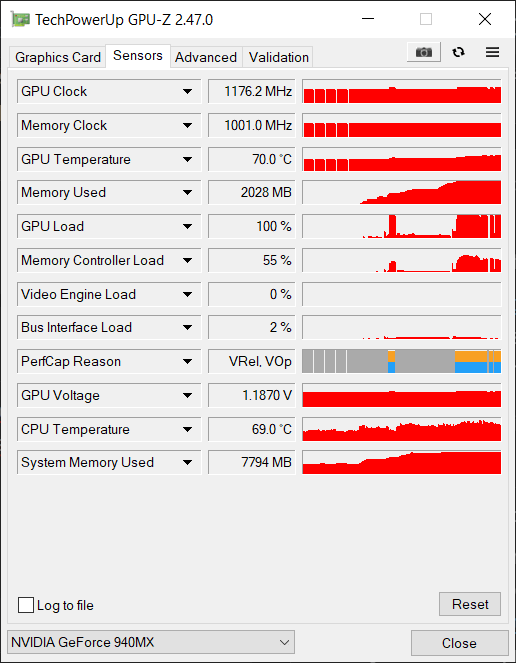The height and width of the screenshot is (663, 516).
Task: Open the Memory Used dropdown arrow
Action: click(x=187, y=193)
